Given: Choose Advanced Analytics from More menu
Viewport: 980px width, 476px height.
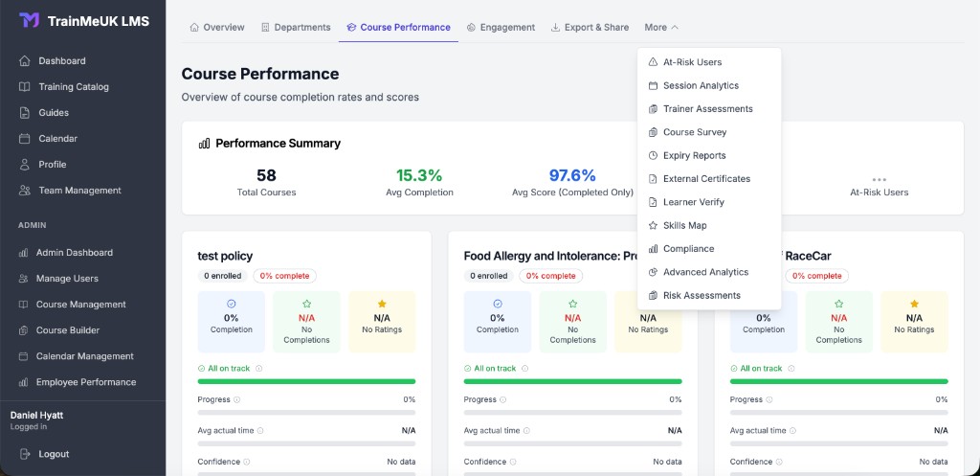Looking at the screenshot, I should pyautogui.click(x=709, y=272).
